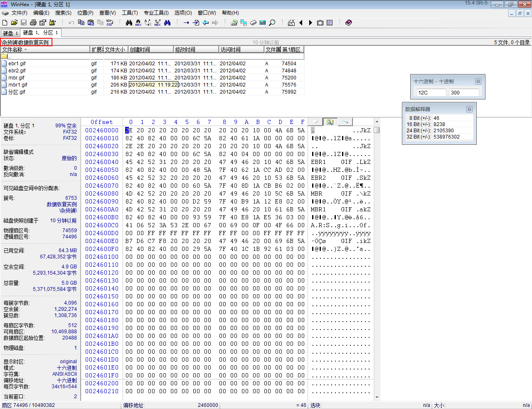The width and height of the screenshot is (532, 409).
Task: Sort by the 文件大小 column header
Action: coord(116,50)
